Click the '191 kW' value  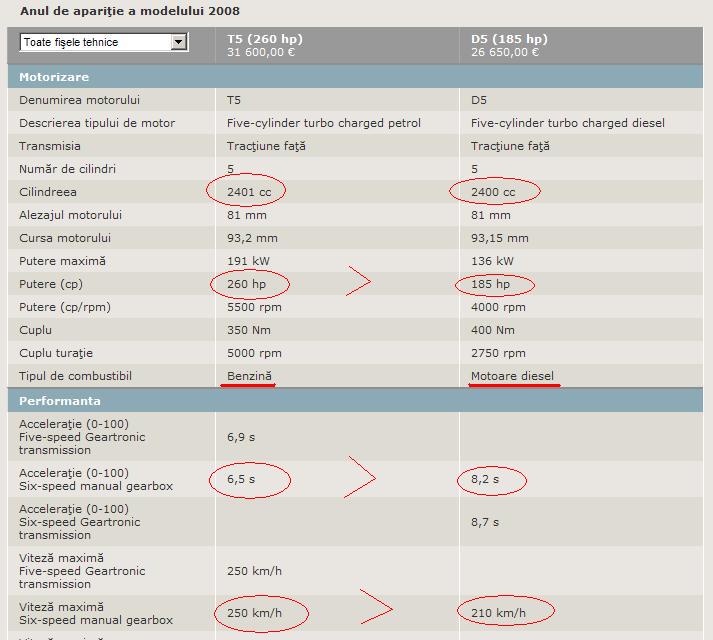click(x=248, y=261)
